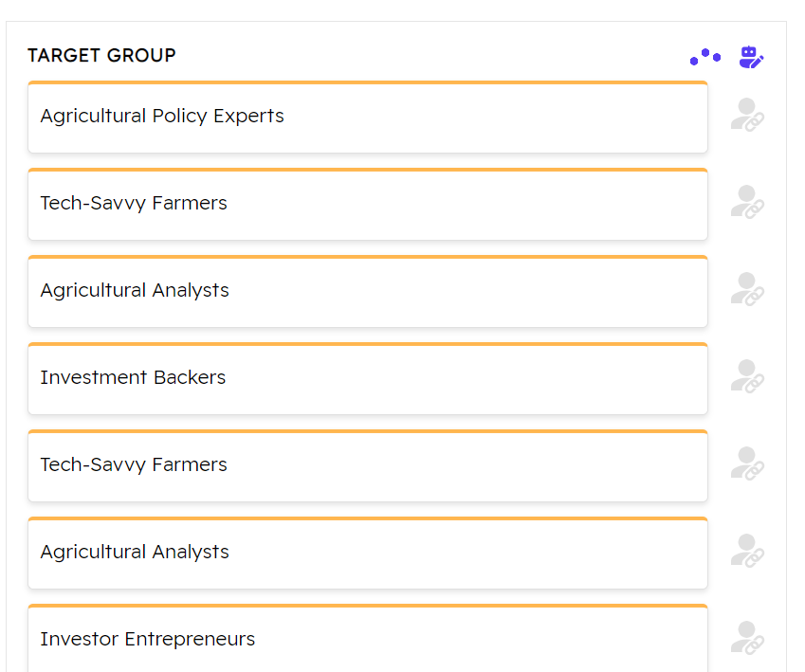Click the Investor Entrepreneurs text label
Image resolution: width=805 pixels, height=672 pixels.
point(148,639)
